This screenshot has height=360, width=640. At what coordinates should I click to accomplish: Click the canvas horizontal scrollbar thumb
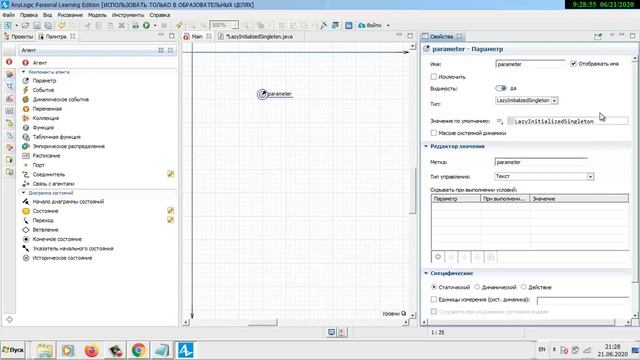pyautogui.click(x=262, y=322)
